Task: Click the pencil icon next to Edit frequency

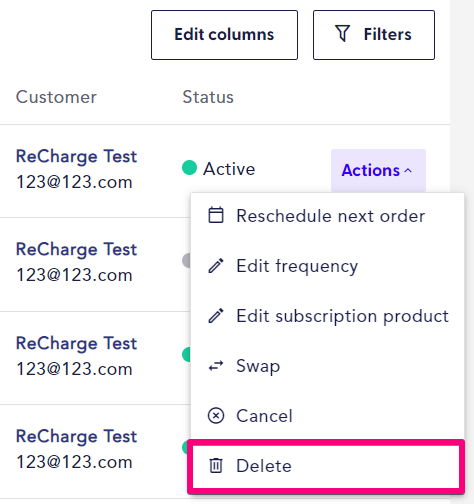Action: click(x=216, y=266)
